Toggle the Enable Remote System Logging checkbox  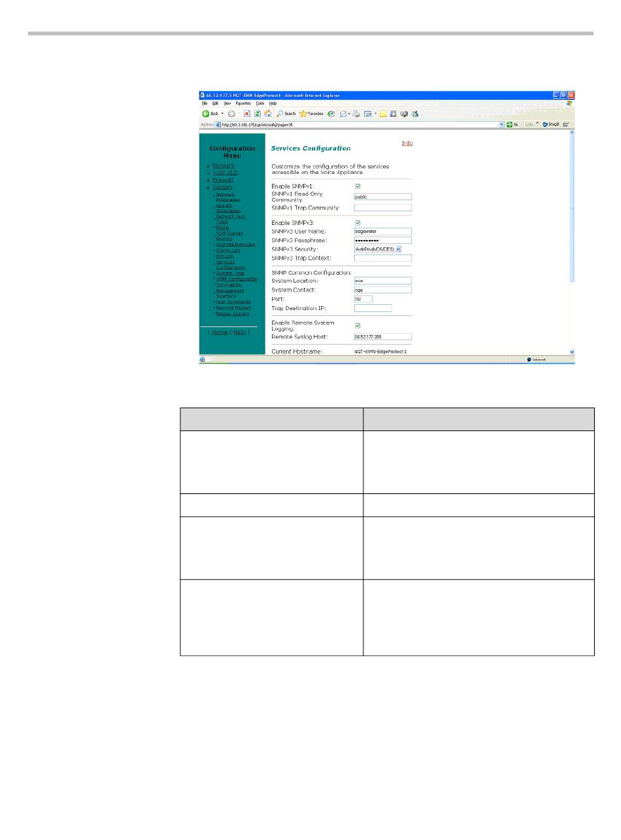coord(358,325)
